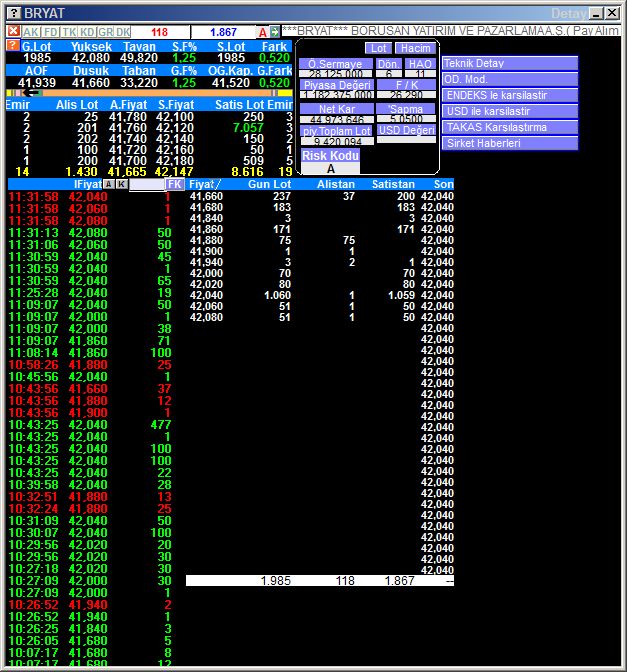Click the orange horizontal bar slider
This screenshot has height=672, width=627.
150,93
